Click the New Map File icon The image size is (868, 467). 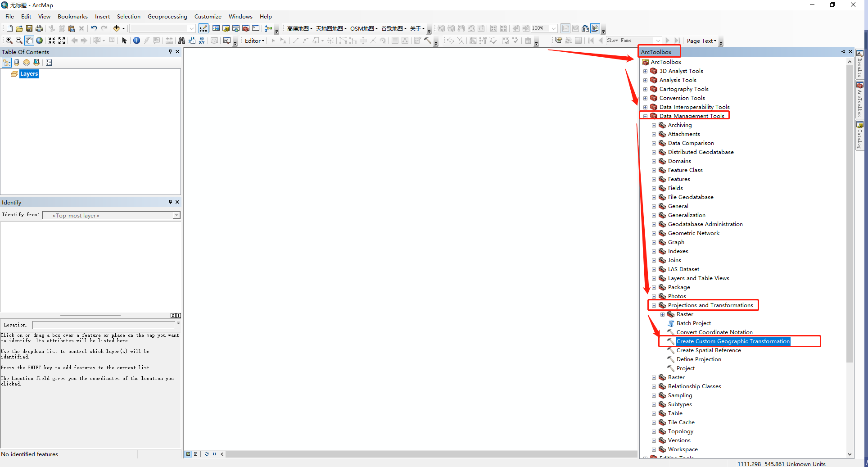coord(9,28)
